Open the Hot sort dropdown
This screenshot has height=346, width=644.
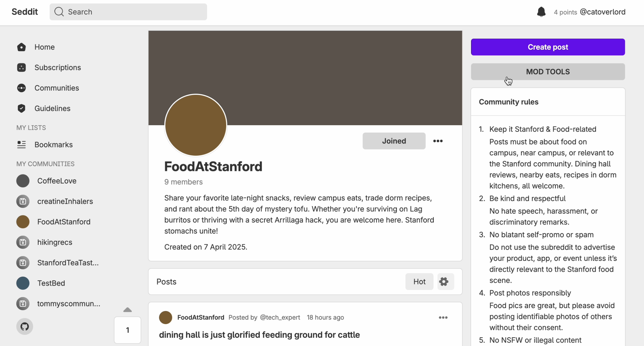pos(419,282)
